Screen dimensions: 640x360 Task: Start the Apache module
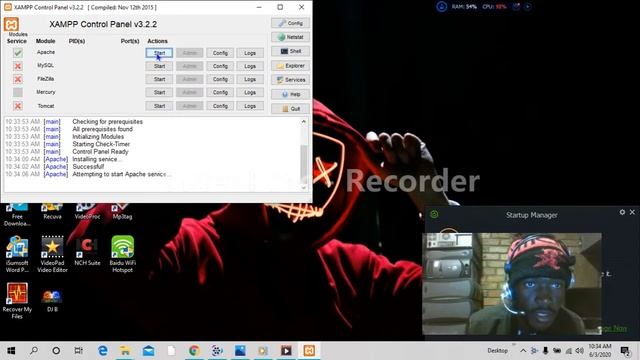click(x=159, y=53)
